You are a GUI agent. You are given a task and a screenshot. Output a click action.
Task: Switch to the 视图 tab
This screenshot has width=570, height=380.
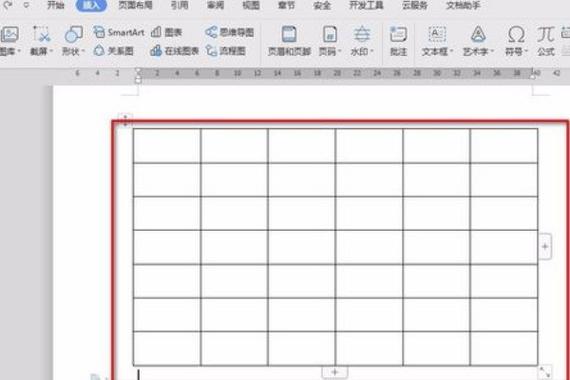(251, 5)
